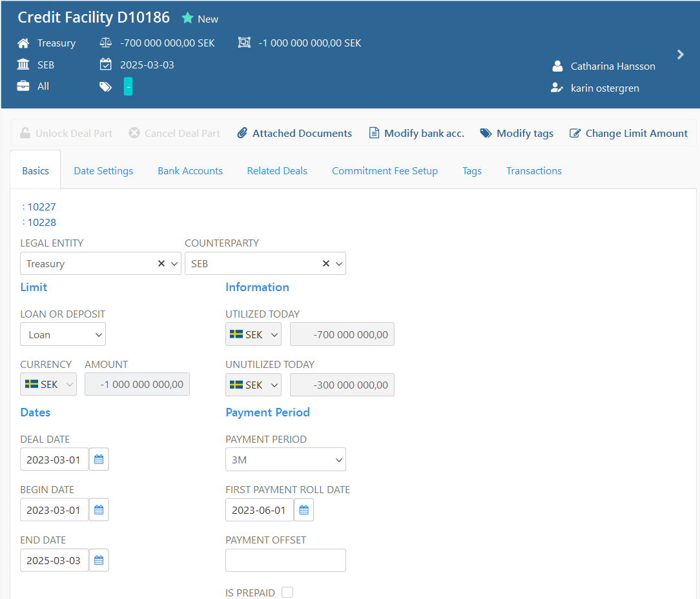700x599 pixels.
Task: Click First Payment Roll Date field
Action: pyautogui.click(x=260, y=510)
